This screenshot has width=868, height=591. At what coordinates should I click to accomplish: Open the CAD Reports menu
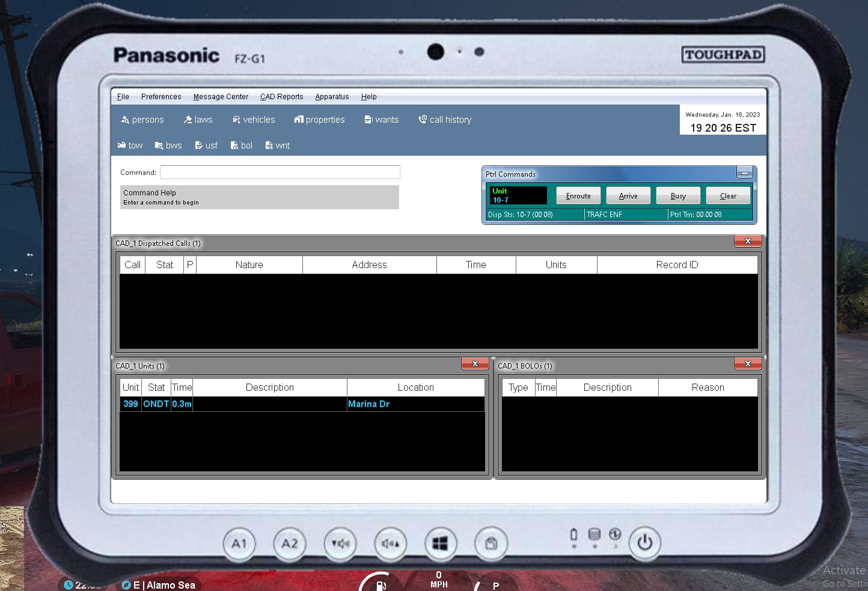point(282,97)
